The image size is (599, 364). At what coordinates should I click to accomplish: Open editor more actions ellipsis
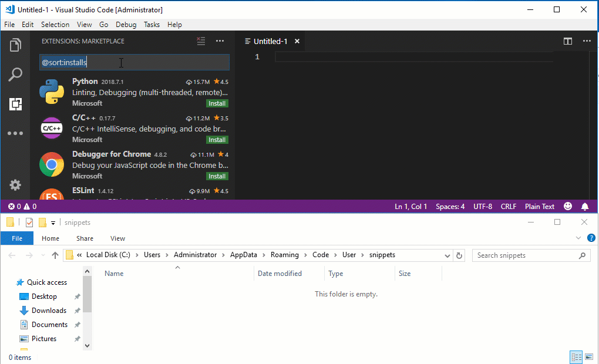tap(587, 41)
